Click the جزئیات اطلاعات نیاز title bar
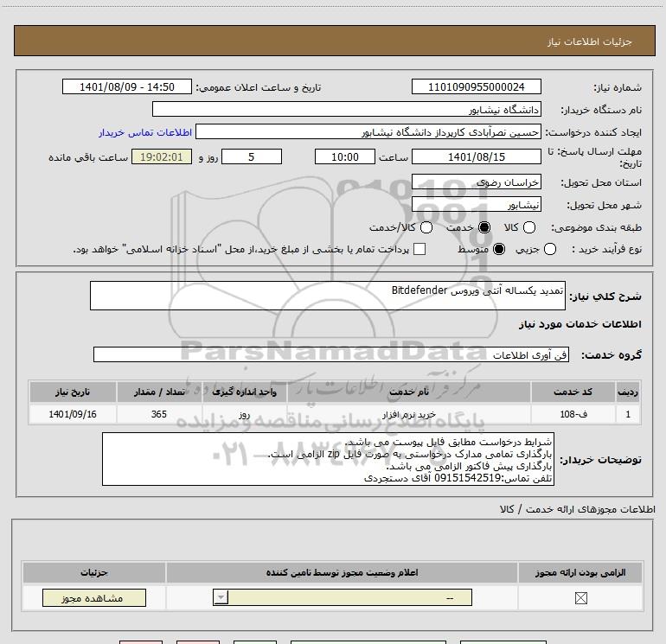 pyautogui.click(x=335, y=41)
